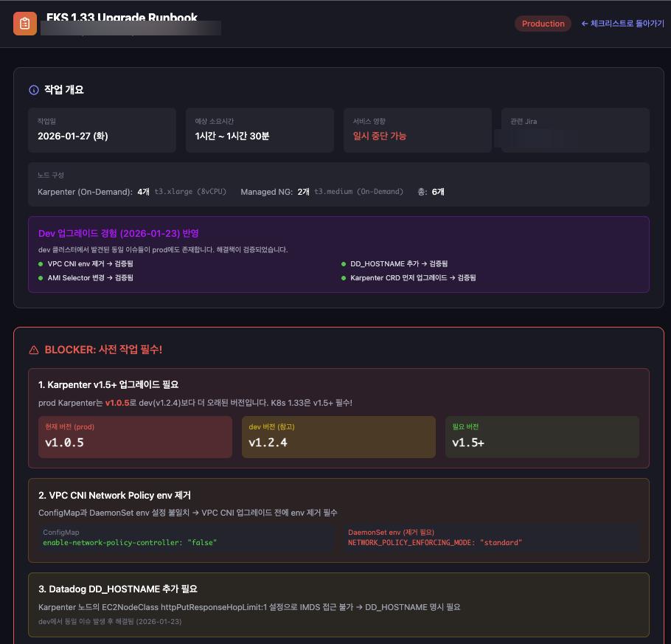This screenshot has height=644, width=671.
Task: Click the back arrow in the checklist link
Action: [x=585, y=23]
